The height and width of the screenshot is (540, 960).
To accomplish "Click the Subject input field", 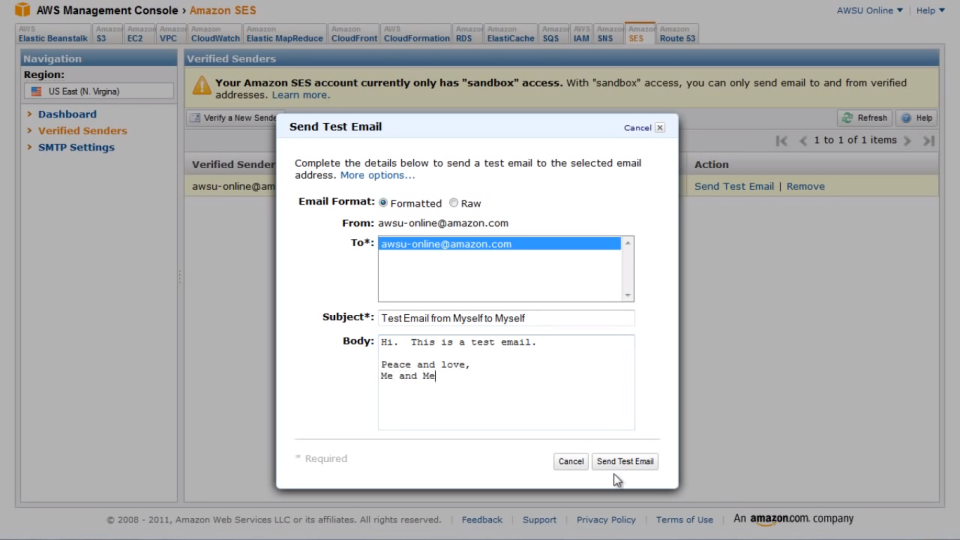I will pos(506,318).
